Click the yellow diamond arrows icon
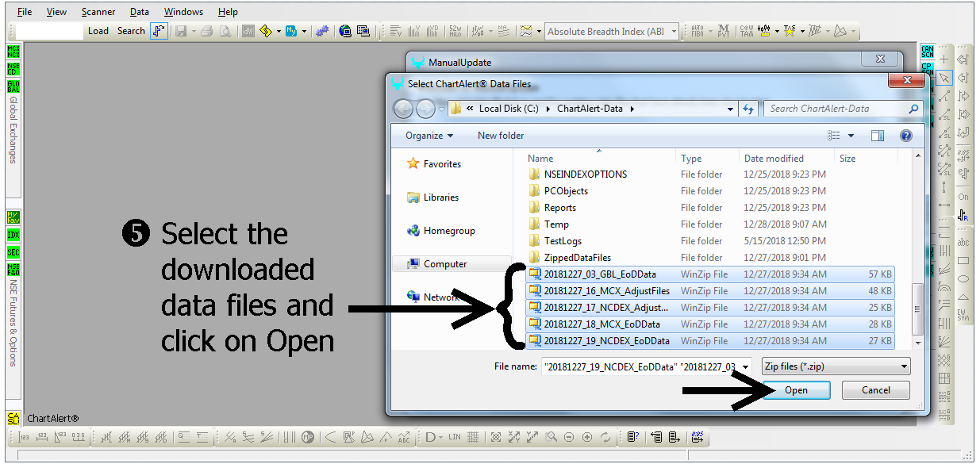 click(x=266, y=31)
